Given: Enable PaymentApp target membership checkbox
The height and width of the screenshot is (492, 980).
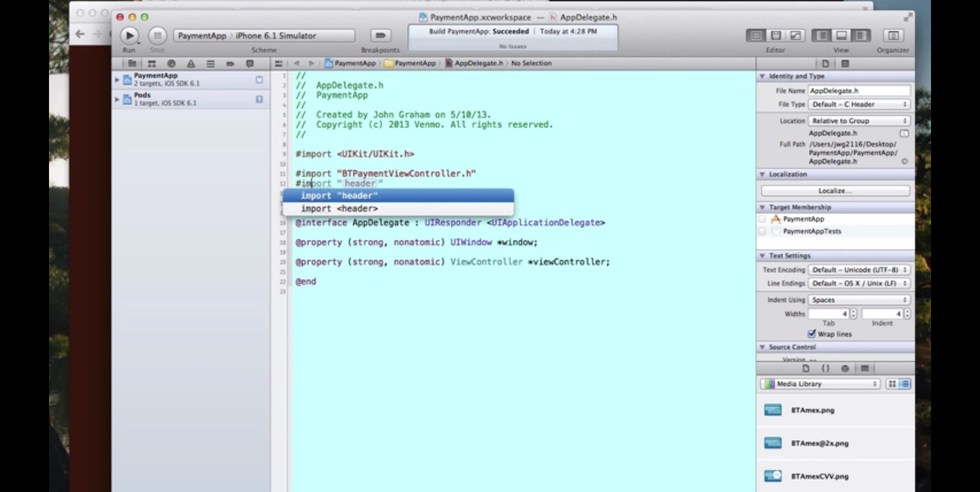Looking at the screenshot, I should point(762,219).
